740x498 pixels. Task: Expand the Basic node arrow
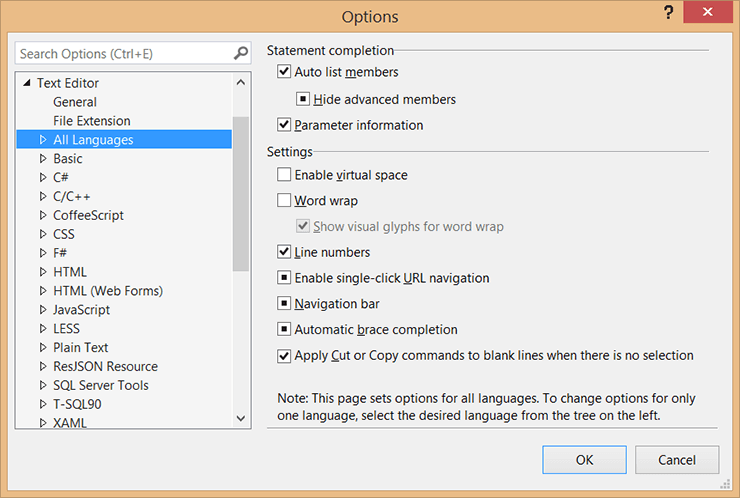(43, 158)
